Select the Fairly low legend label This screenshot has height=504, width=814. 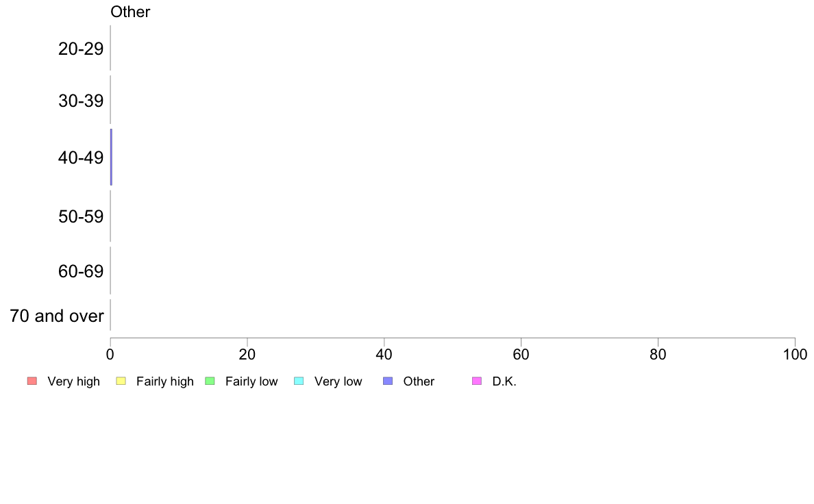click(251, 381)
